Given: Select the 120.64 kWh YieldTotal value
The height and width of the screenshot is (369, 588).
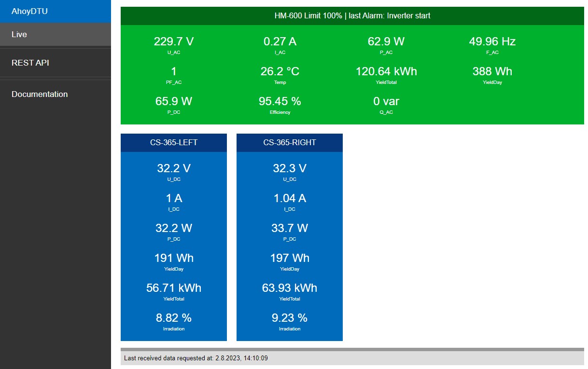Looking at the screenshot, I should [x=386, y=71].
